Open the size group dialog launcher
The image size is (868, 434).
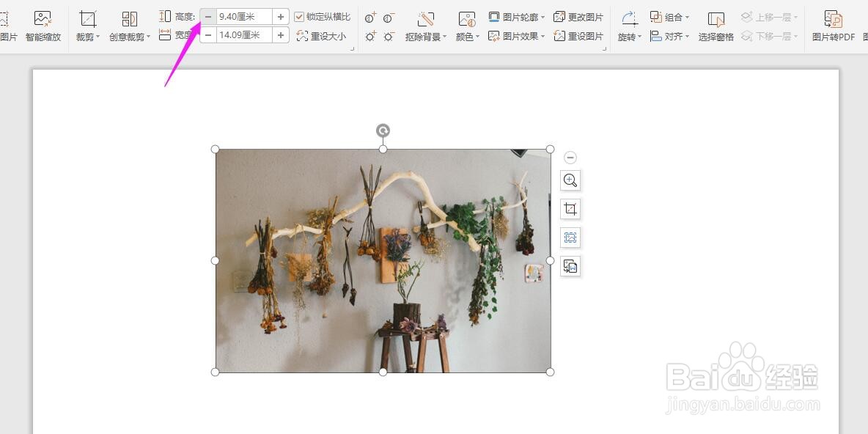coord(352,48)
